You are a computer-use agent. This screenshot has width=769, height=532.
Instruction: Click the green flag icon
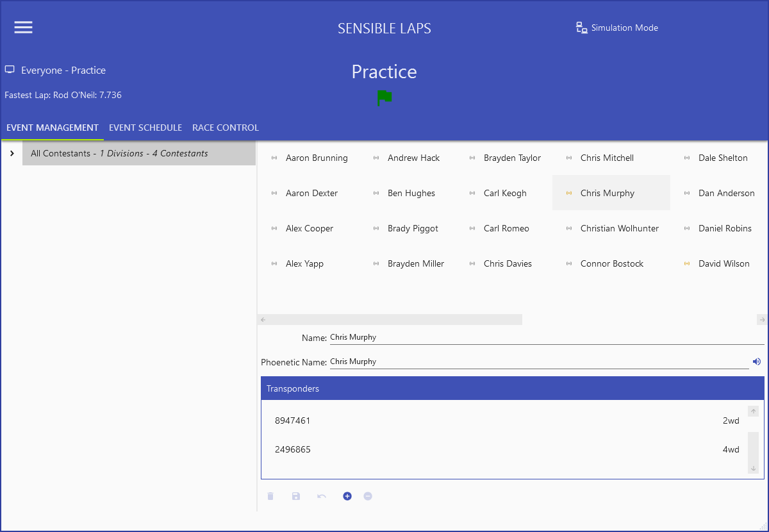coord(384,98)
